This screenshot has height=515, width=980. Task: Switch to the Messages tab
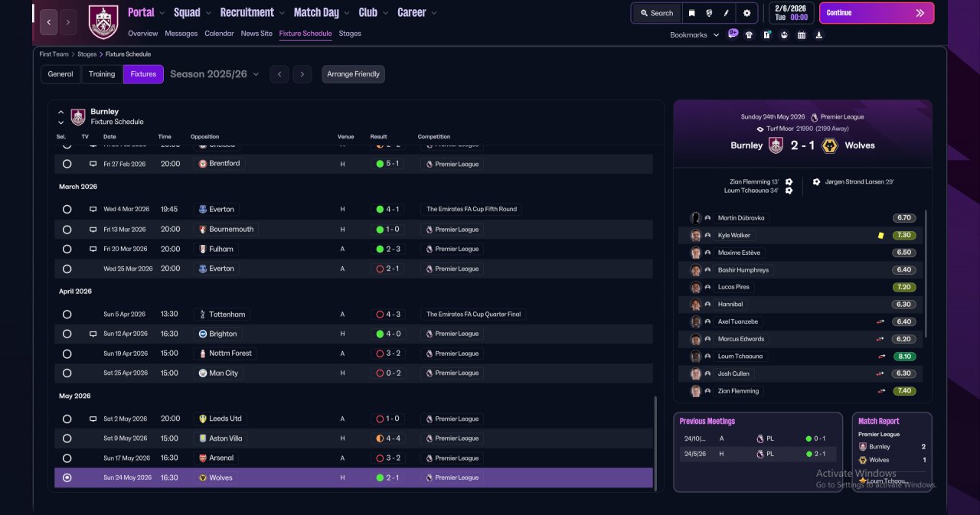pos(181,34)
